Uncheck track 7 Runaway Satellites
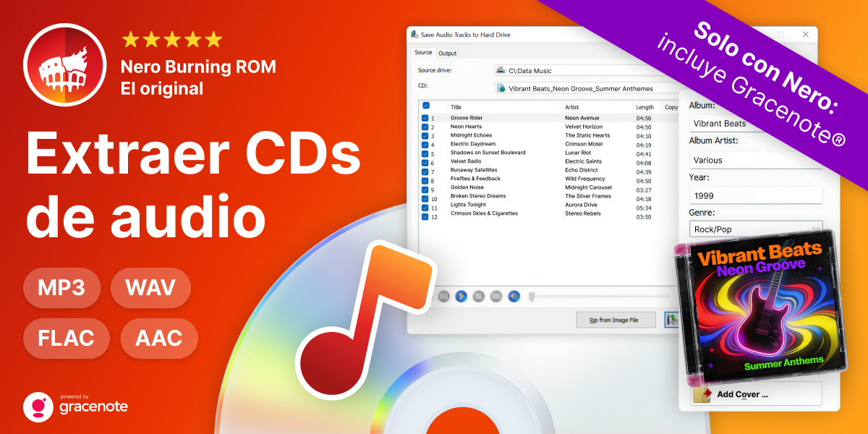Screen dimensions: 868x434 (425, 171)
